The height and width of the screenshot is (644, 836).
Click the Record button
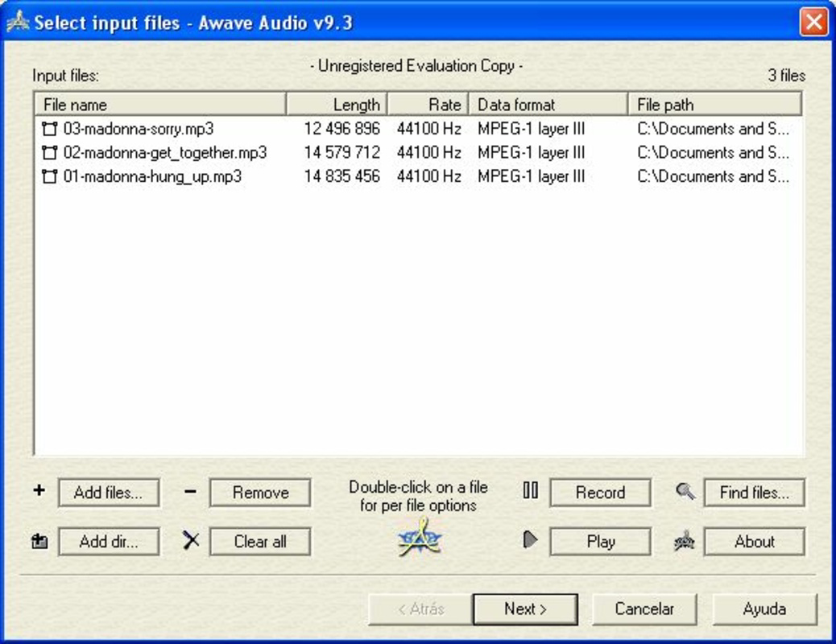[600, 492]
